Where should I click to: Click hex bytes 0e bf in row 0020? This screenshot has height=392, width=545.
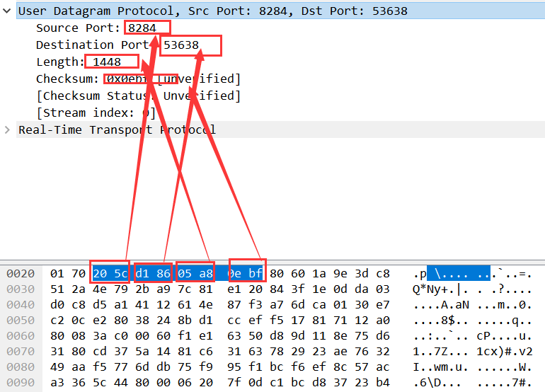coord(245,274)
